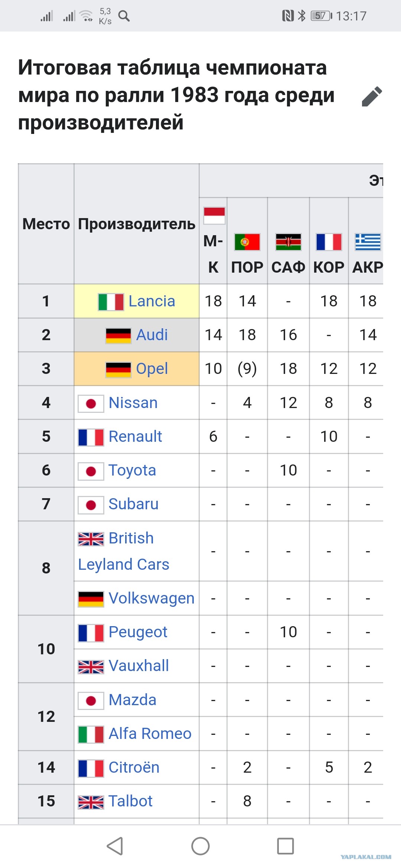Viewport: 401px width, 868px height.
Task: Tap the Monaco flag above М-К
Action: coord(214,216)
